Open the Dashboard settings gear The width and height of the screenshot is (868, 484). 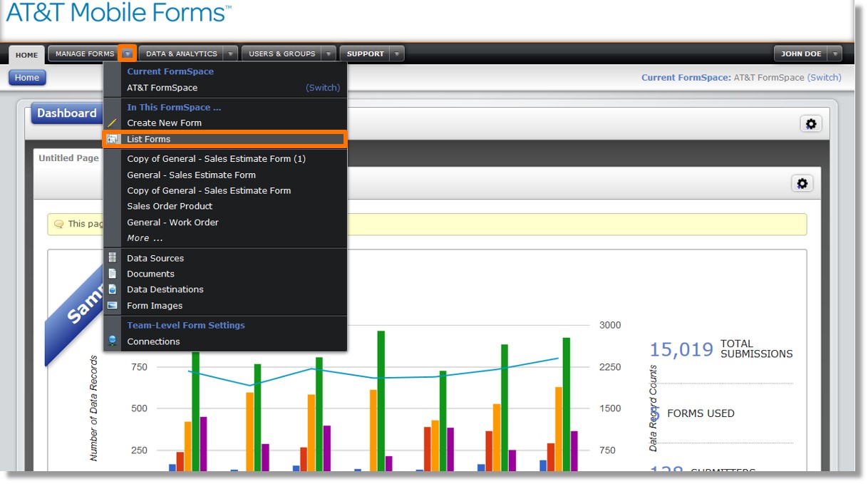click(x=811, y=124)
